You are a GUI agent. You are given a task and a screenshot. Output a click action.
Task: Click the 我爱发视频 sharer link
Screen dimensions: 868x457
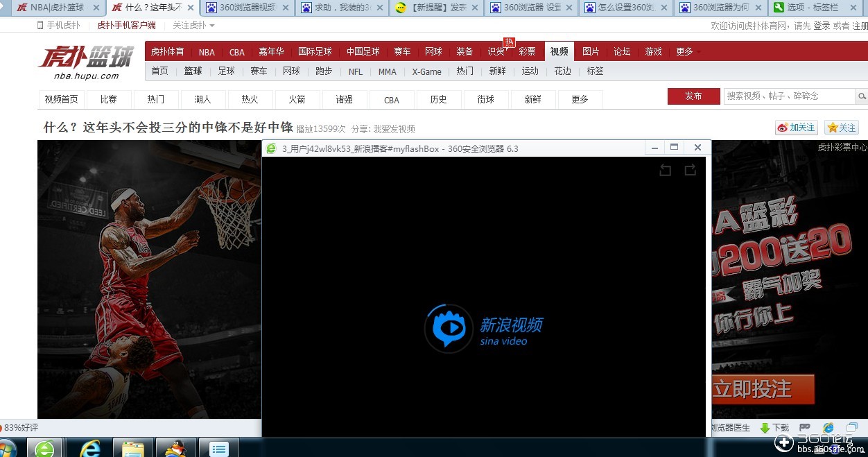pos(394,129)
